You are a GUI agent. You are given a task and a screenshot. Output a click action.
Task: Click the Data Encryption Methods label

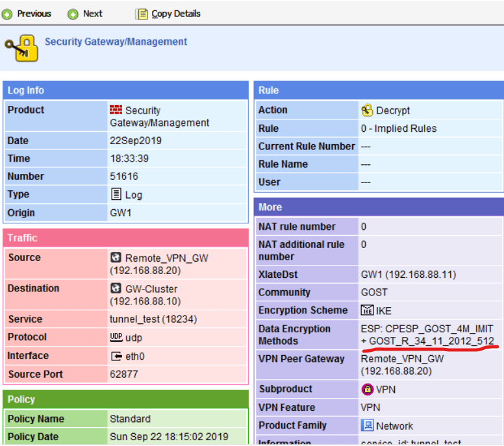[x=294, y=335]
